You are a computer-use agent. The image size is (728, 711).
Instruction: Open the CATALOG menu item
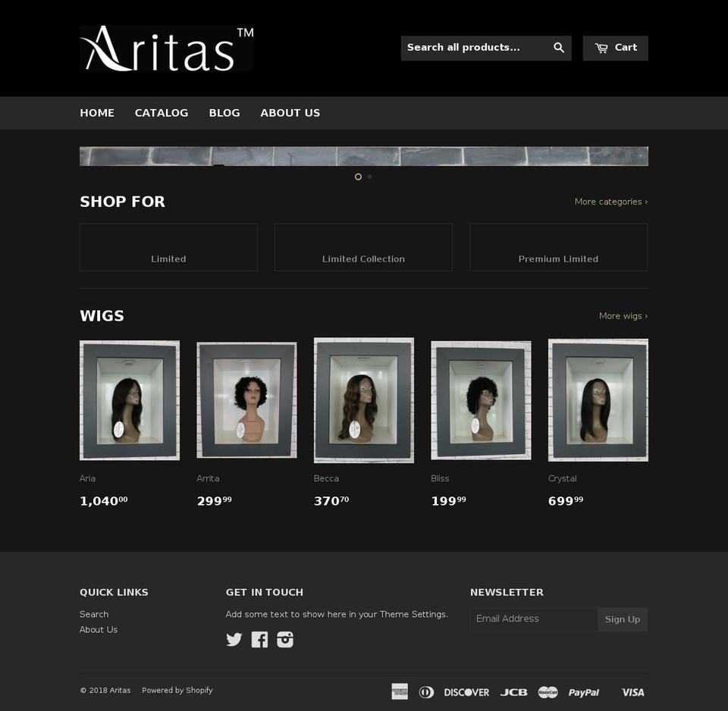pos(162,113)
